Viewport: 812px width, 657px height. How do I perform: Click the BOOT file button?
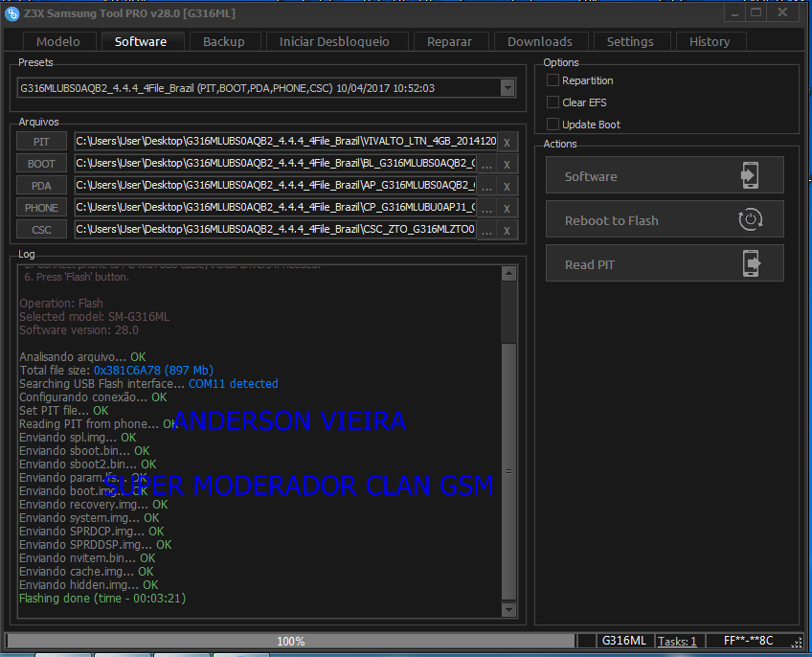pos(41,164)
